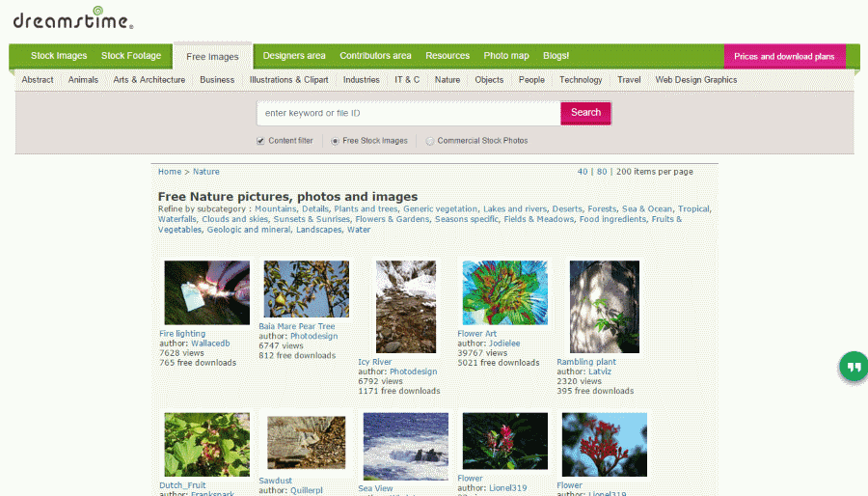868x496 pixels.
Task: Open the Sea View thumbnail
Action: pyautogui.click(x=406, y=446)
